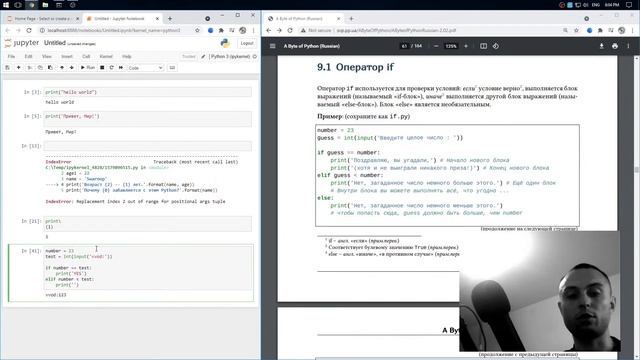This screenshot has width=640, height=360.
Task: Zoom in the PDF with plus button
Action: point(466,46)
